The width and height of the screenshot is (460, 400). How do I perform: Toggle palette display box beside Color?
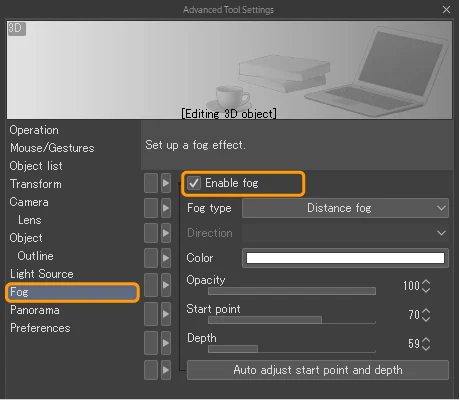point(151,258)
